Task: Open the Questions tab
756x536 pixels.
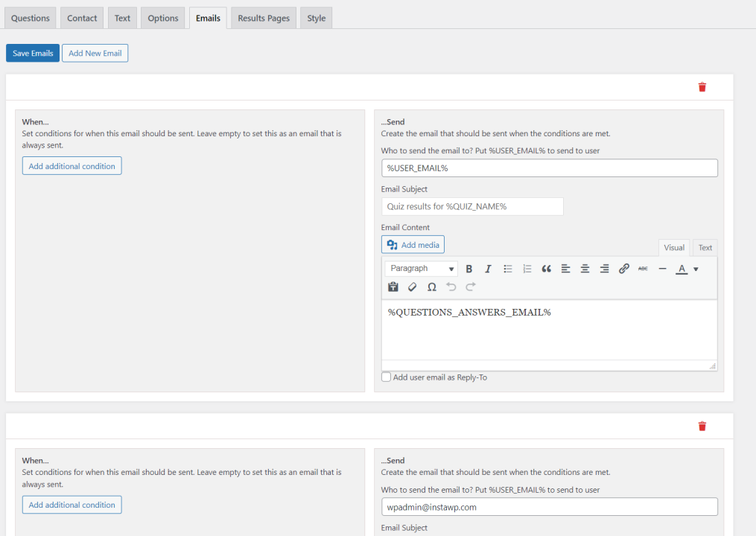Action: 30,17
